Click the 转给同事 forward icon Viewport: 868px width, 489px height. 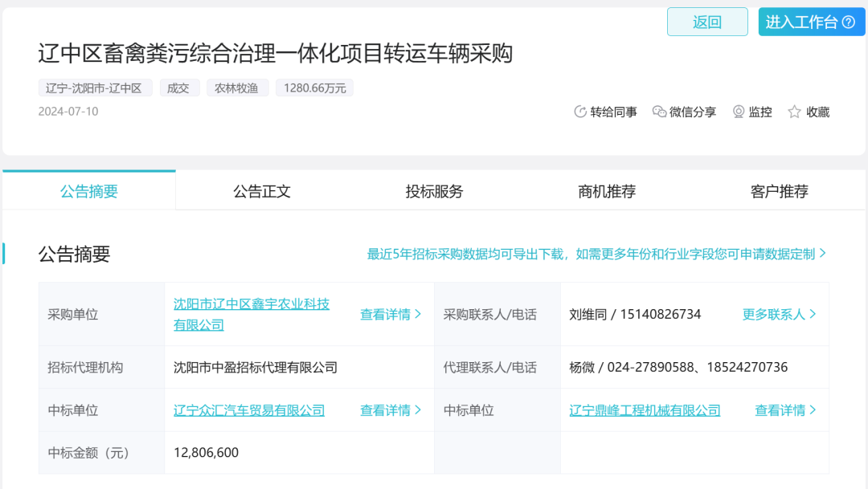click(579, 112)
